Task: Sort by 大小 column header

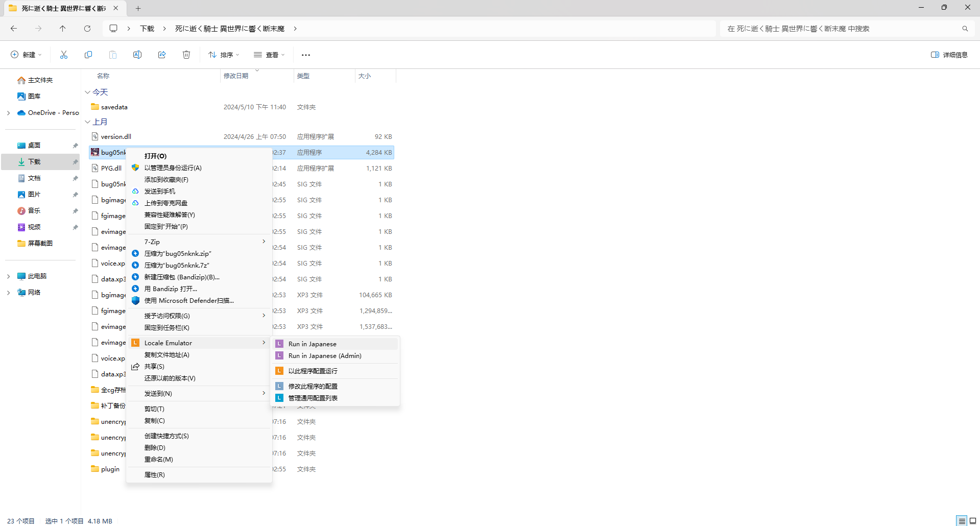Action: pyautogui.click(x=365, y=76)
